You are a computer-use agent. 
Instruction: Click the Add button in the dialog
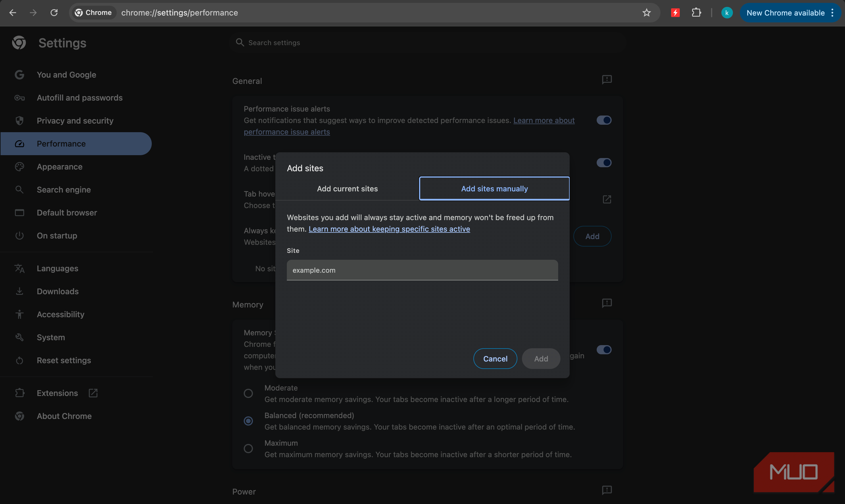click(541, 359)
